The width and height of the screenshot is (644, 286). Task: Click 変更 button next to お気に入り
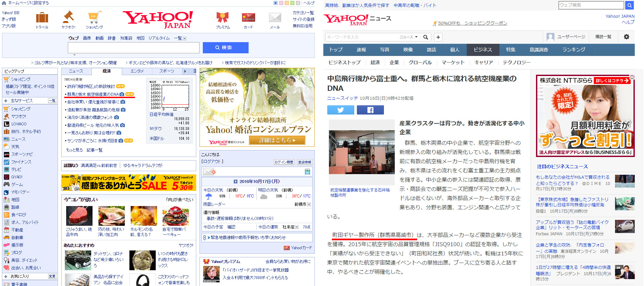click(52, 276)
